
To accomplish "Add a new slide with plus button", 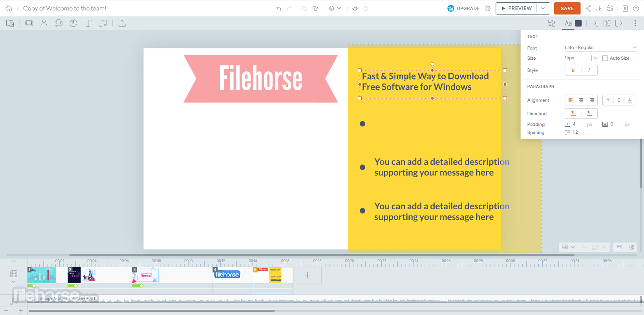I will pyautogui.click(x=307, y=275).
